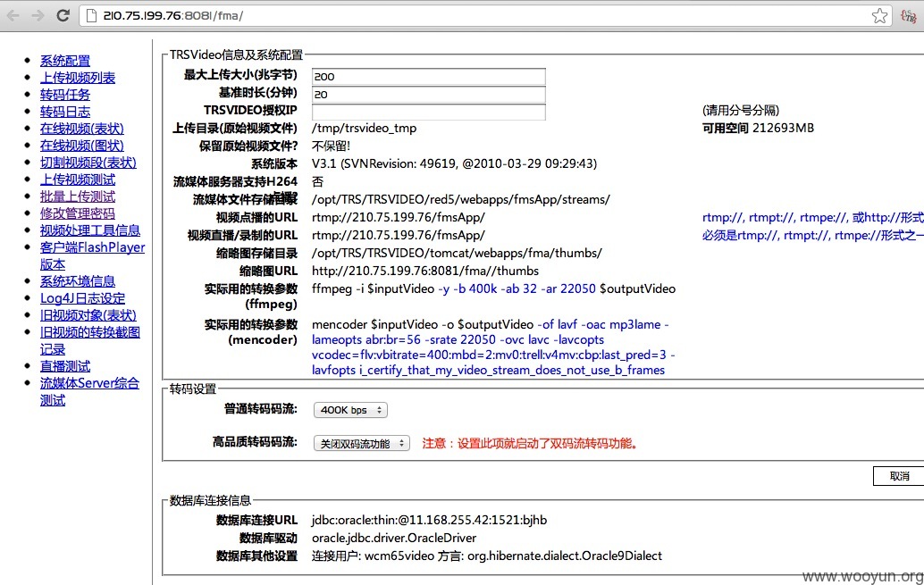Open Log4J日志设定 link
This screenshot has width=924, height=585.
coord(82,298)
